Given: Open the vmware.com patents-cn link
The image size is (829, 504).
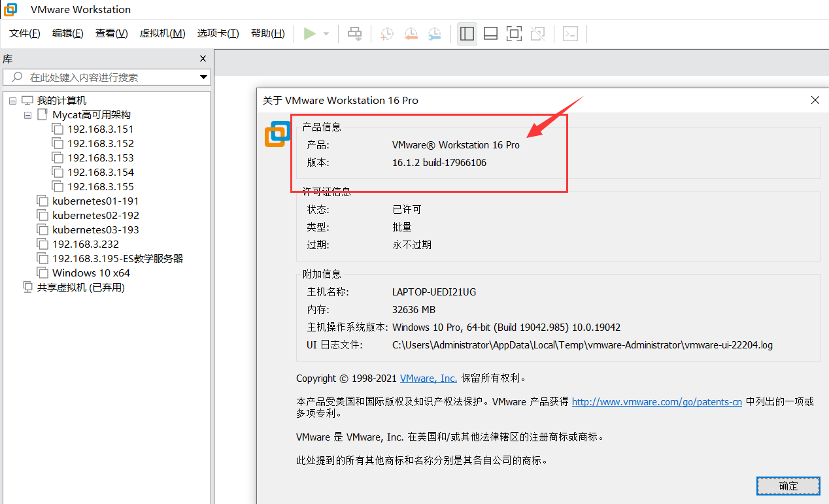Looking at the screenshot, I should (656, 402).
